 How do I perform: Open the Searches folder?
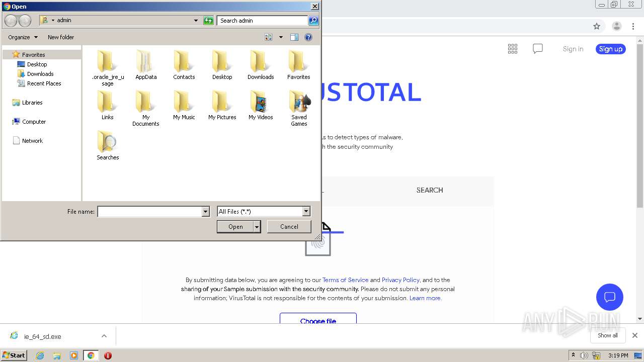tap(108, 145)
